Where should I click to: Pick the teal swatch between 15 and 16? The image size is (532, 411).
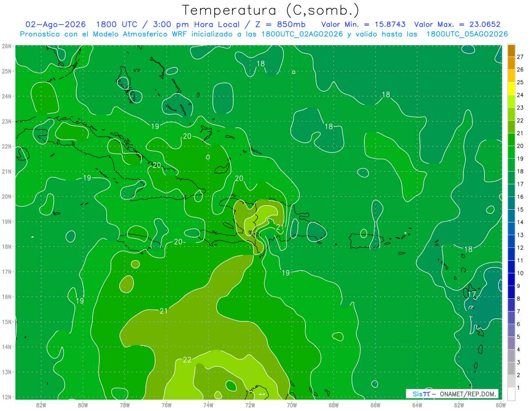[x=511, y=203]
